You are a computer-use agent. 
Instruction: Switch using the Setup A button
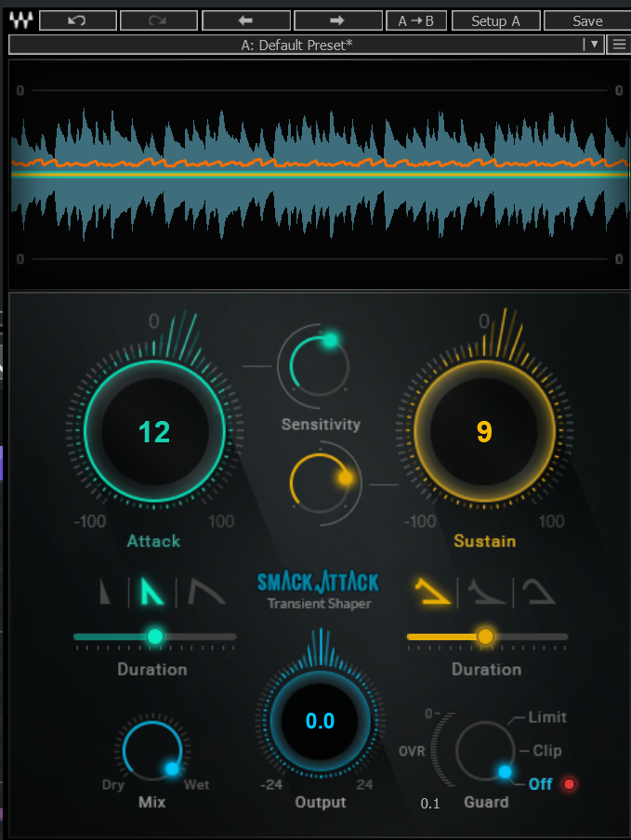[495, 20]
